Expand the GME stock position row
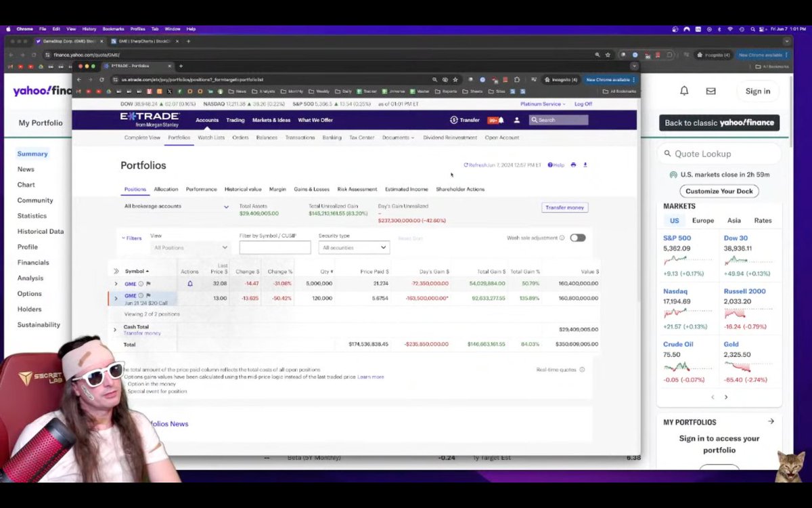This screenshot has width=812, height=508. [116, 283]
